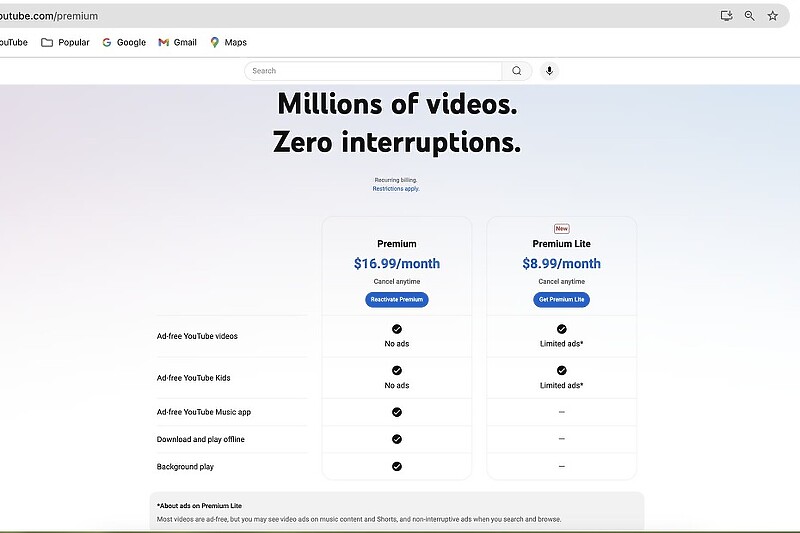Open the YouTube bookmark

(14, 42)
